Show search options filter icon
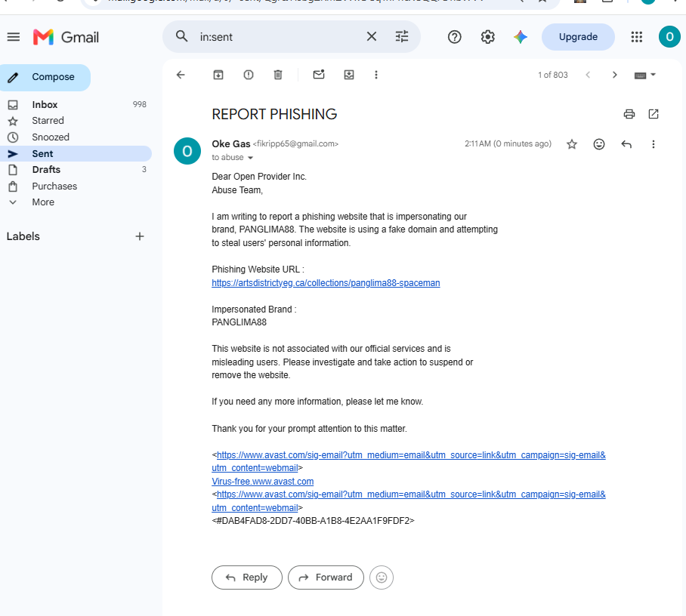 tap(402, 36)
